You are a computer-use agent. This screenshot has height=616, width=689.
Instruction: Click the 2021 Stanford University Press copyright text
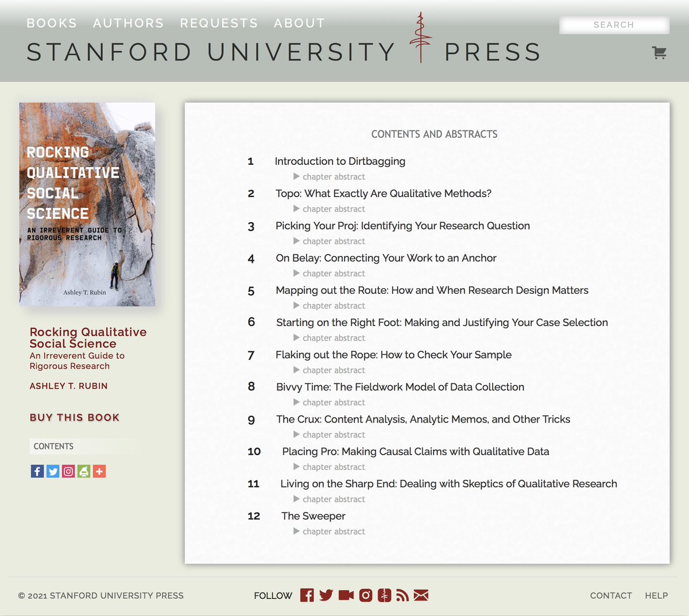coord(101,595)
